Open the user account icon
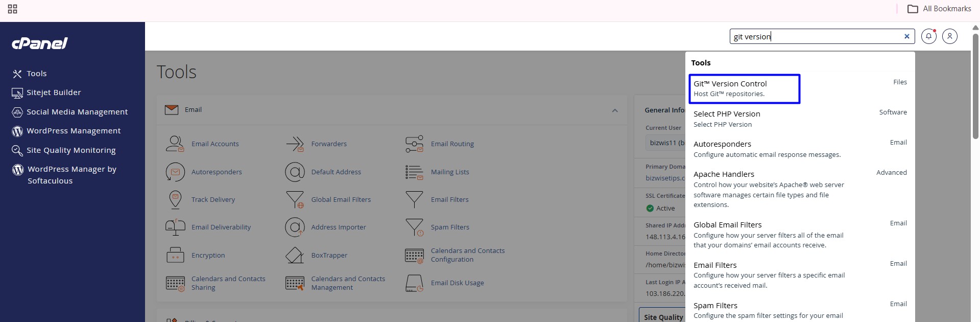 [949, 36]
